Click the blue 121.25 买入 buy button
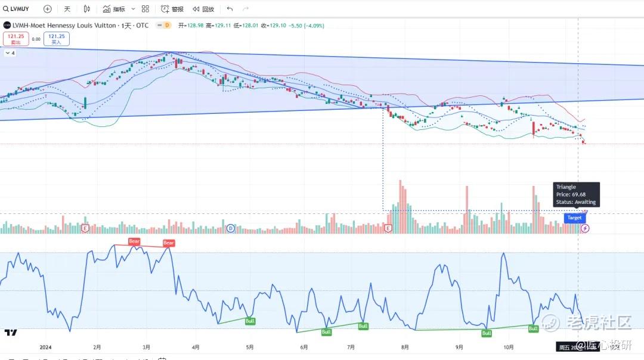Image resolution: width=644 pixels, height=360 pixels. [56, 39]
